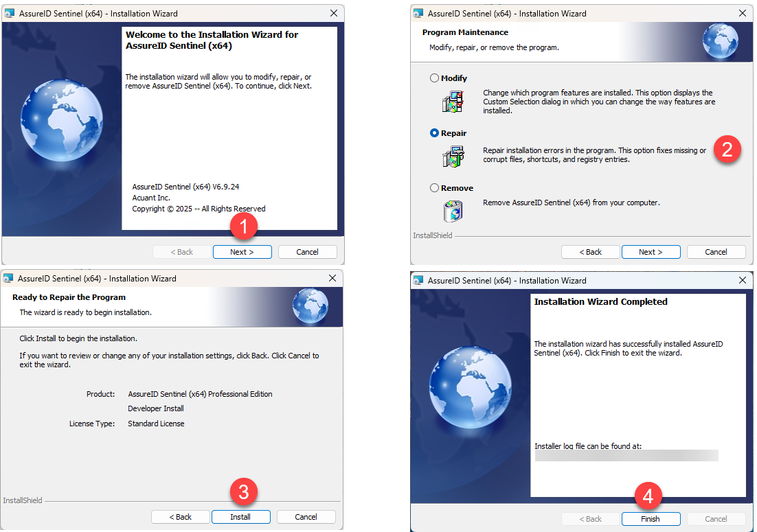The image size is (757, 532).
Task: Close the Installation Wizard Completed window
Action: click(742, 280)
